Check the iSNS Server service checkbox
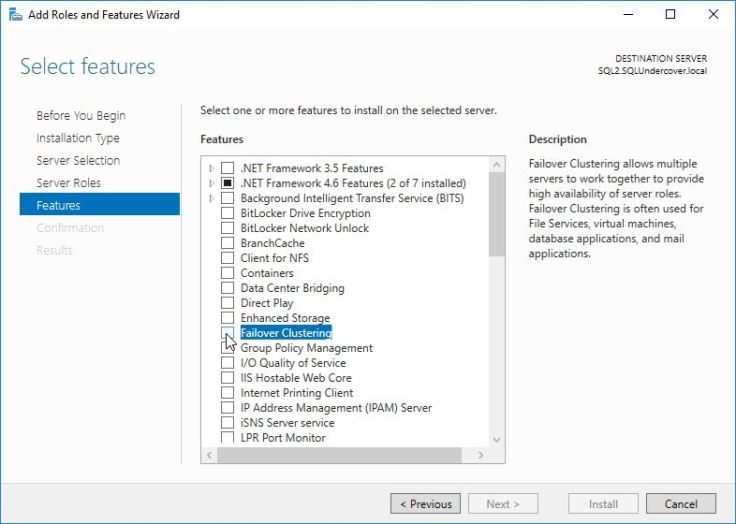This screenshot has height=524, width=736. 227,423
